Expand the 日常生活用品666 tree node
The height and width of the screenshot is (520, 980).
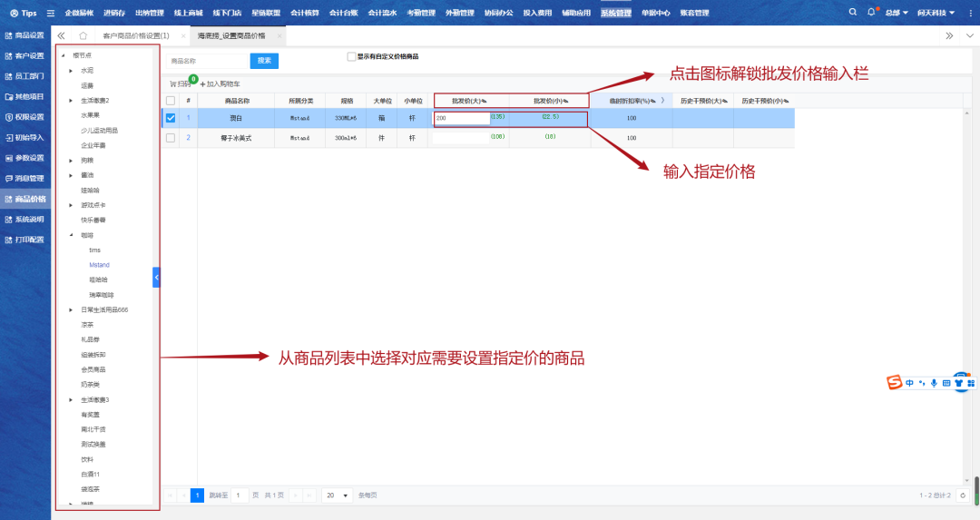72,309
